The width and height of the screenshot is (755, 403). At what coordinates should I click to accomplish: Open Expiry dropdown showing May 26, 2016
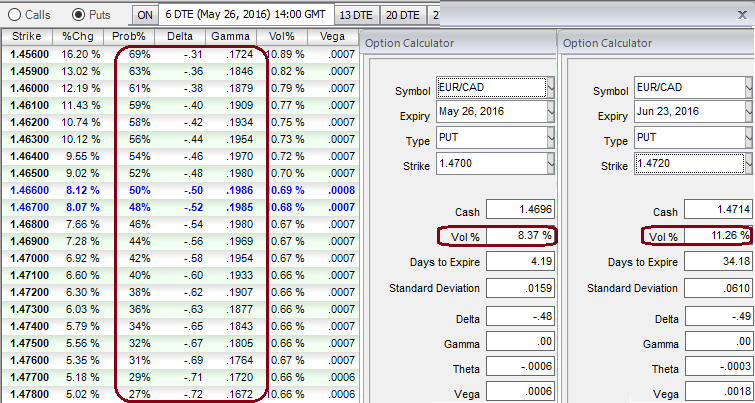click(551, 112)
